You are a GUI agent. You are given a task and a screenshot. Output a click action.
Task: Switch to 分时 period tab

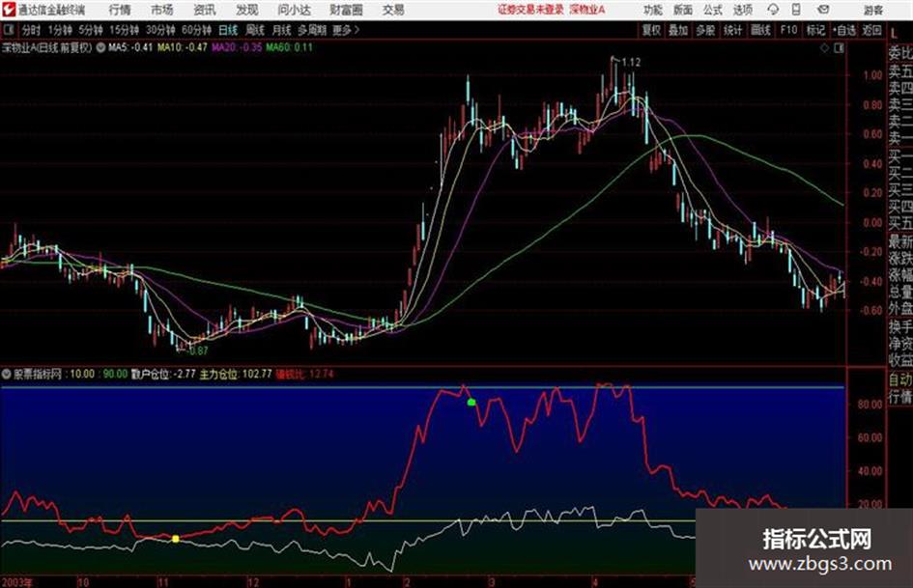31,30
